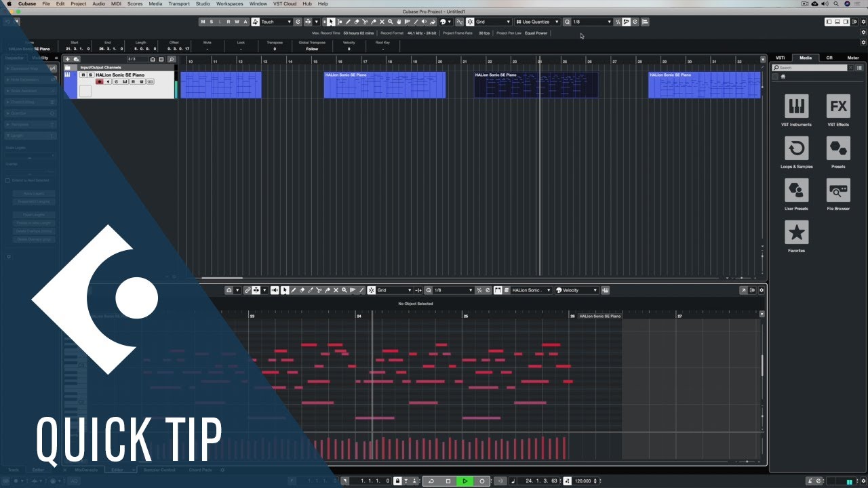Image resolution: width=868 pixels, height=488 pixels.
Task: Click the key editor setup gear icon
Action: 761,290
